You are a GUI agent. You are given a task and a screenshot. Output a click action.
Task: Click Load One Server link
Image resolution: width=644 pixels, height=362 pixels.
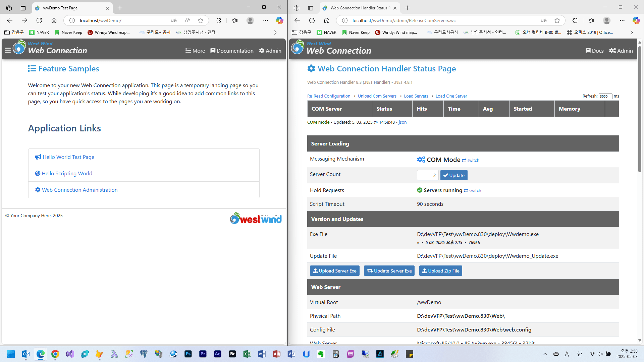(451, 96)
